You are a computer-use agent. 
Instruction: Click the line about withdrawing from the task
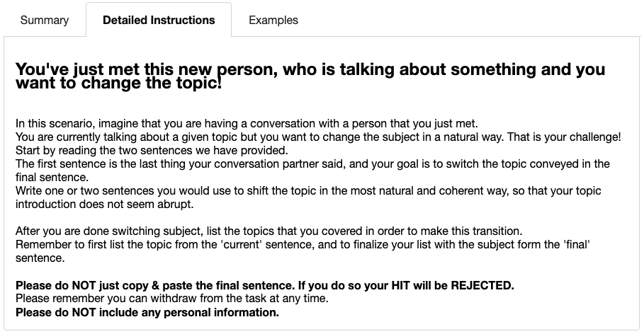pos(171,299)
